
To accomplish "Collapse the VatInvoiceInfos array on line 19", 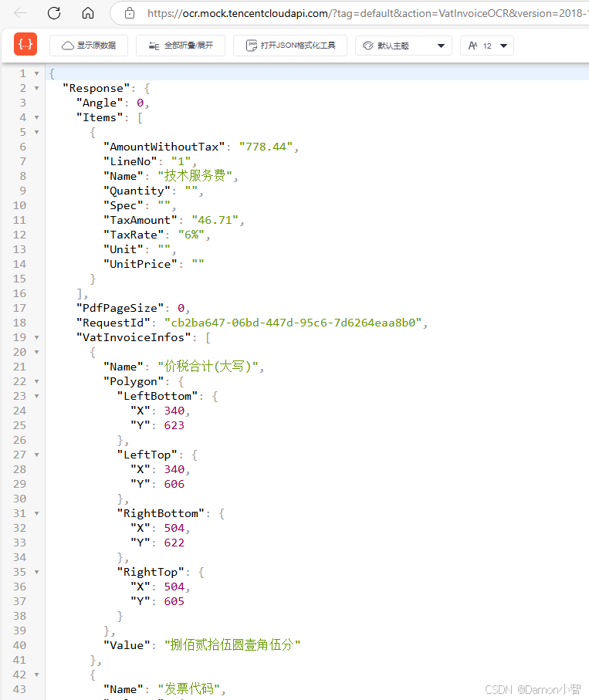I will pyautogui.click(x=36, y=337).
